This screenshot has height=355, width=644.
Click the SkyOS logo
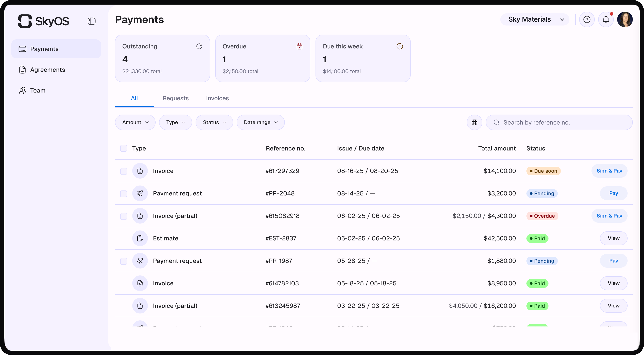pyautogui.click(x=43, y=21)
